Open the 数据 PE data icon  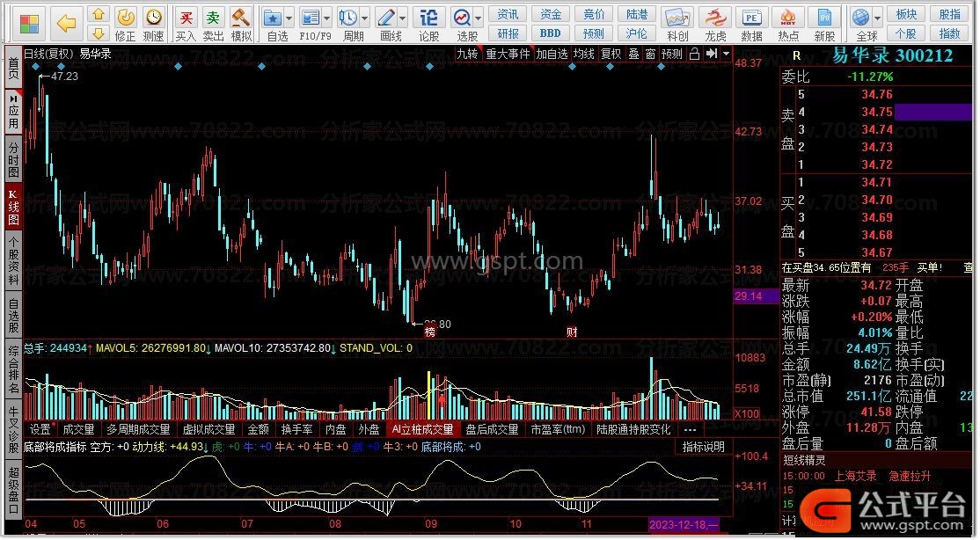(752, 24)
